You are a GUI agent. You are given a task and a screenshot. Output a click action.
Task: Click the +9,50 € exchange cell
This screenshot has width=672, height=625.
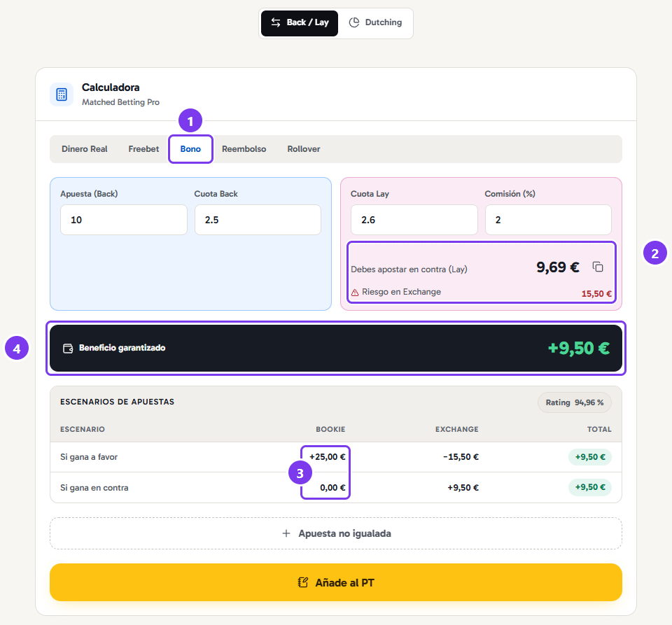pyautogui.click(x=463, y=488)
